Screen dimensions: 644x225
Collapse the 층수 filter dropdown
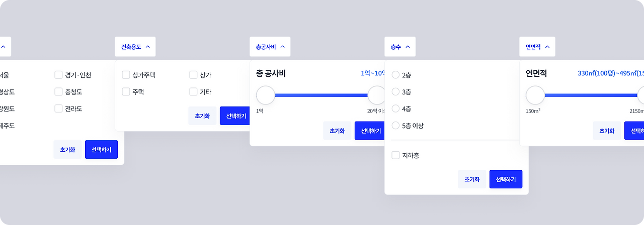[399, 47]
